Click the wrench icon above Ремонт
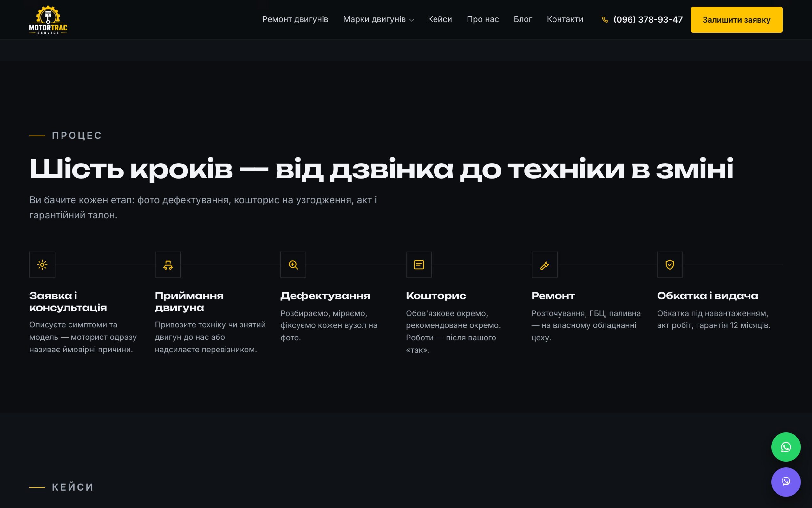 (545, 265)
